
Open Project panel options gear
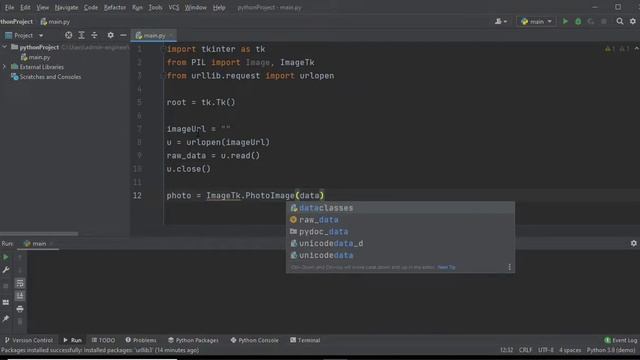[x=110, y=36]
